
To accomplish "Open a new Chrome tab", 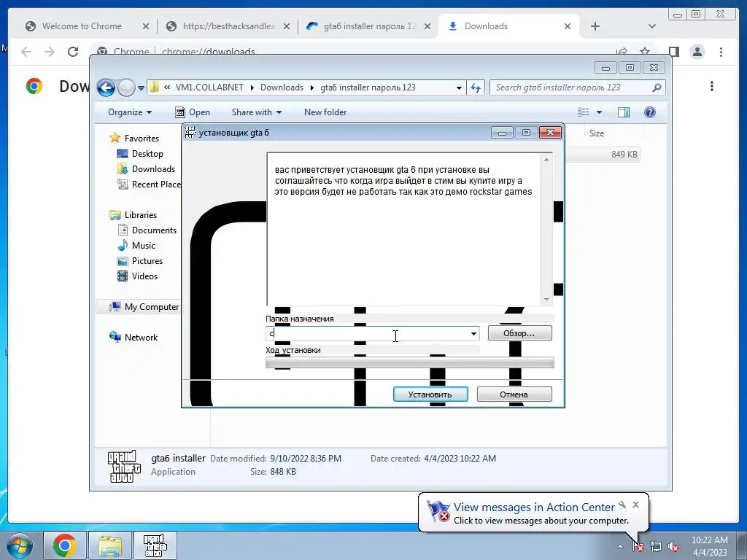I will point(595,26).
